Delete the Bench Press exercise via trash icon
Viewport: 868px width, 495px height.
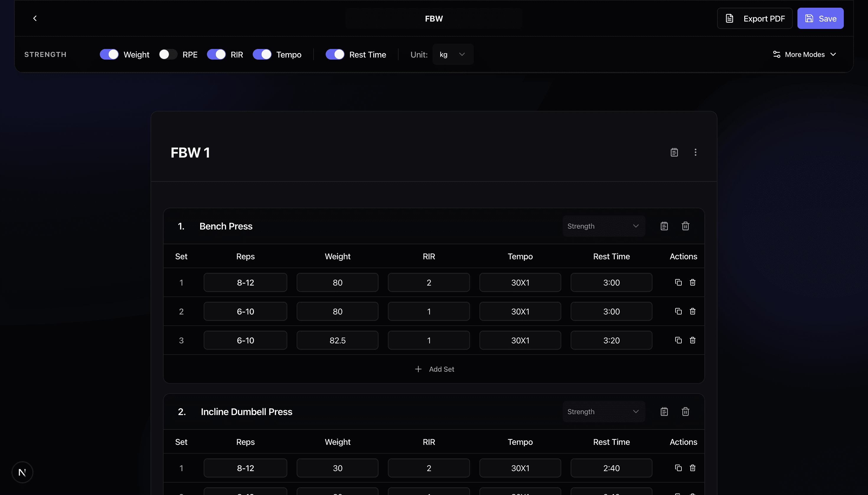pyautogui.click(x=686, y=226)
